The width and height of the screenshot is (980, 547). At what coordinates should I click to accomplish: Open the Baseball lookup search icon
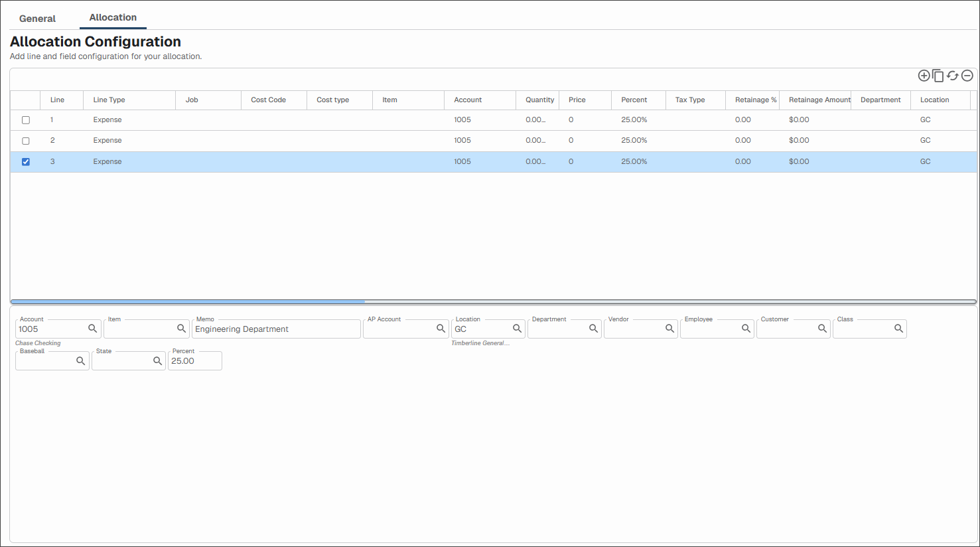80,361
